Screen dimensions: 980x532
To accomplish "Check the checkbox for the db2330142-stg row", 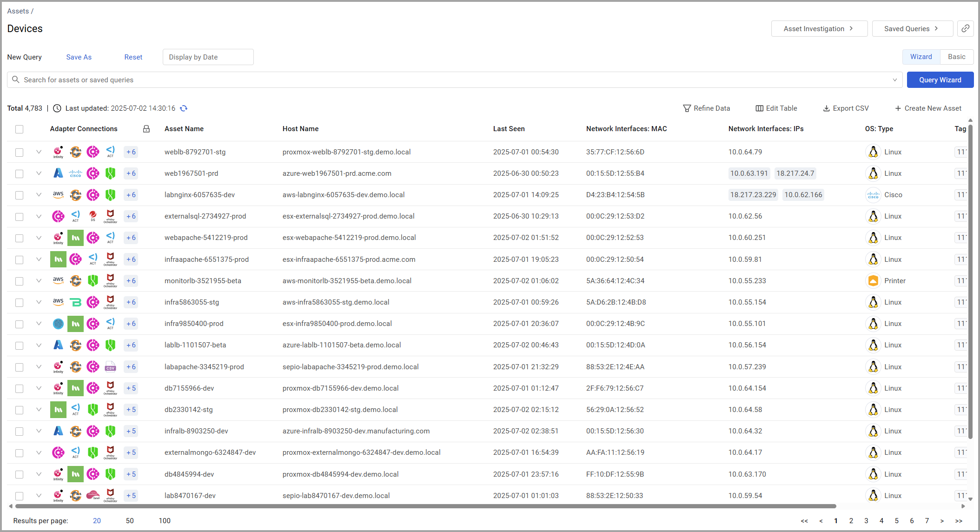I will (19, 409).
